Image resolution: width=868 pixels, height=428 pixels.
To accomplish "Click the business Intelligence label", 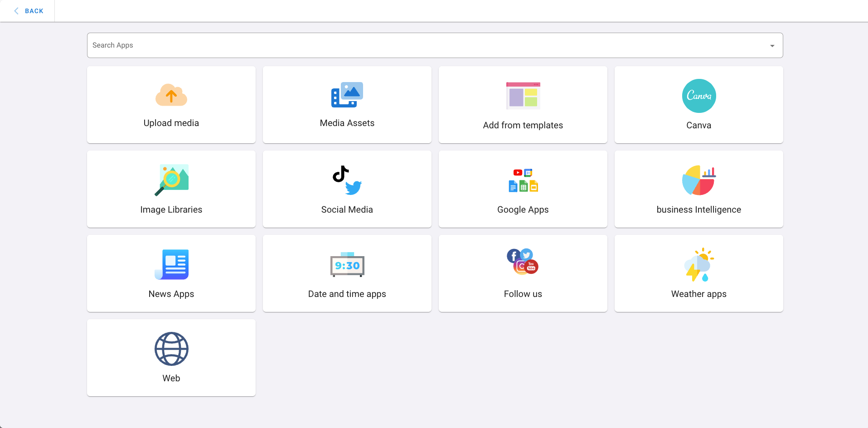I will pyautogui.click(x=699, y=209).
